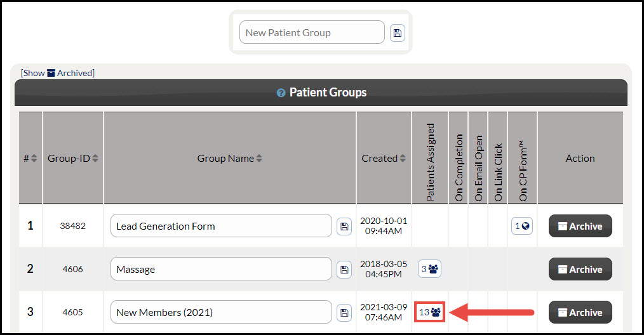Sort by Created date column
The height and width of the screenshot is (335, 644).
coord(403,158)
